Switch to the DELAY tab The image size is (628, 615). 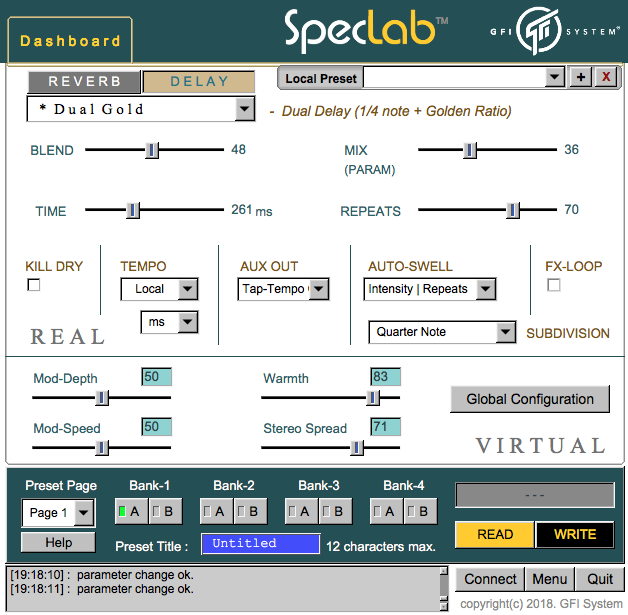(x=199, y=81)
